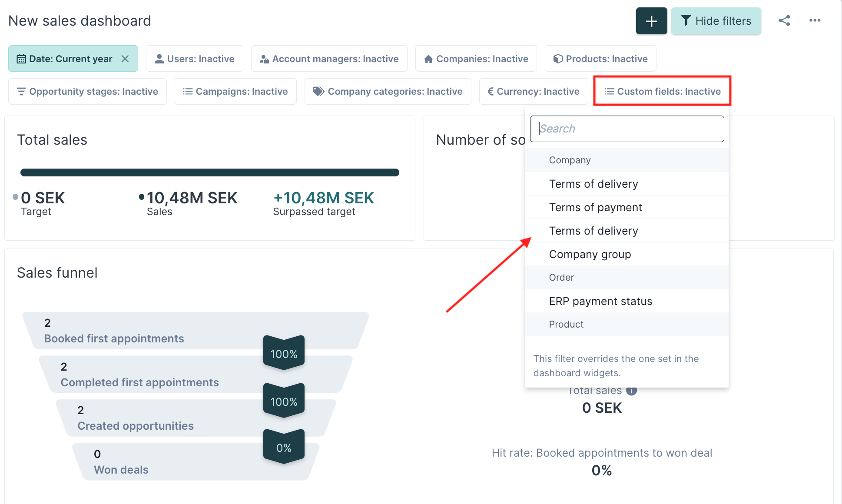This screenshot has width=842, height=504.
Task: Open the Companies: Inactive filter
Action: click(476, 59)
